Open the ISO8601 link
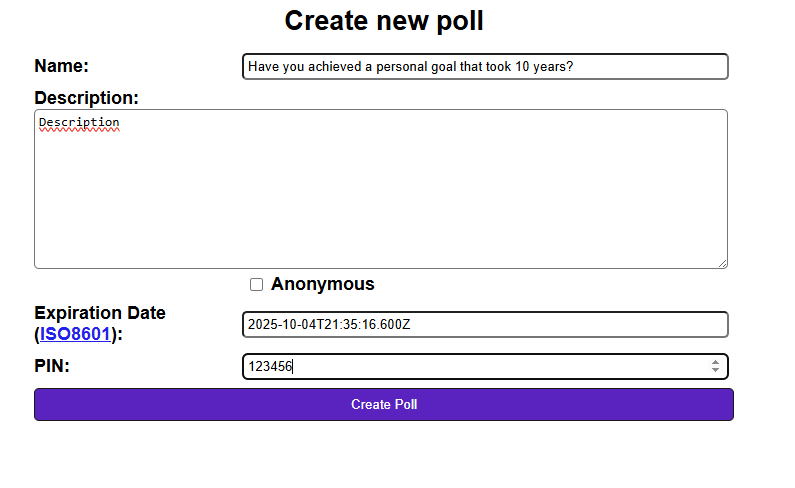 point(75,334)
